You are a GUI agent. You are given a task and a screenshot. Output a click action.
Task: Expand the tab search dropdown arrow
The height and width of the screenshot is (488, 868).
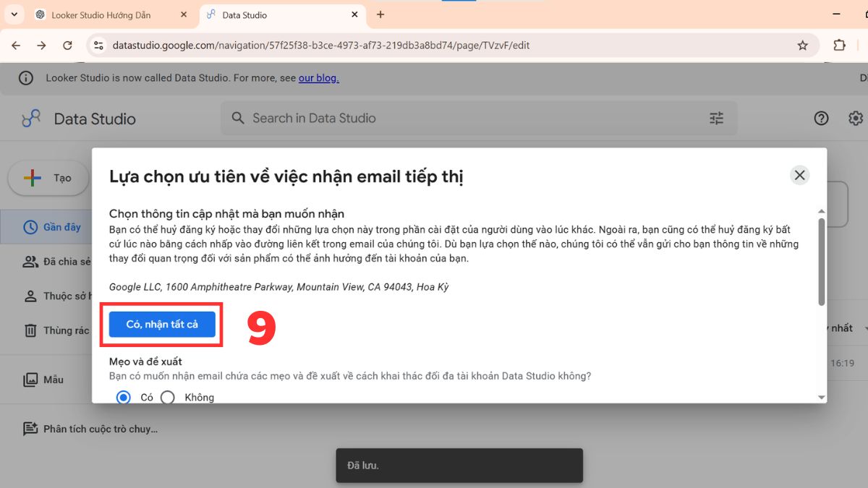(14, 14)
